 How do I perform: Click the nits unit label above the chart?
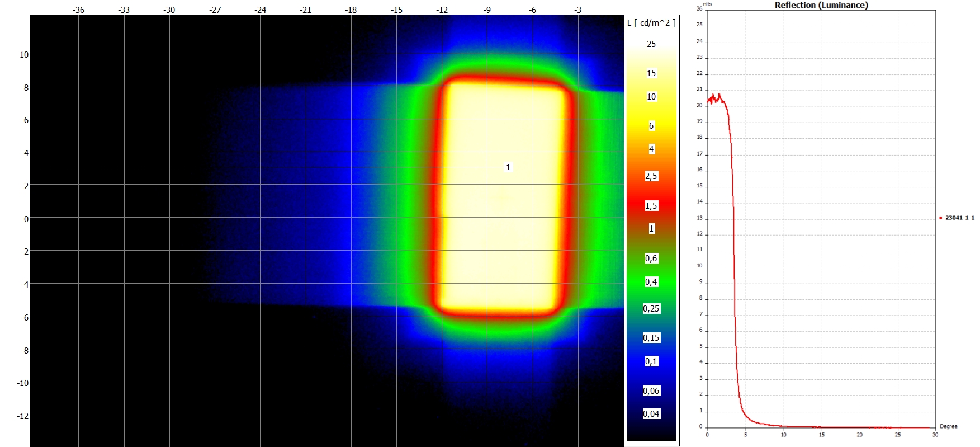click(x=707, y=4)
